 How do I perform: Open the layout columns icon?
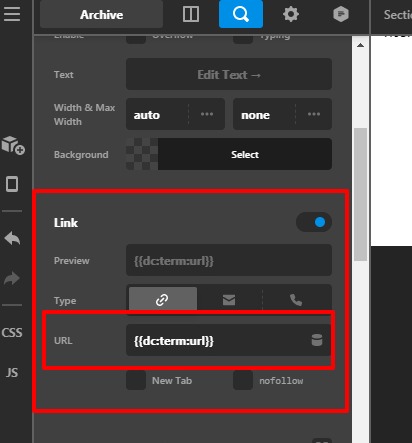click(191, 14)
